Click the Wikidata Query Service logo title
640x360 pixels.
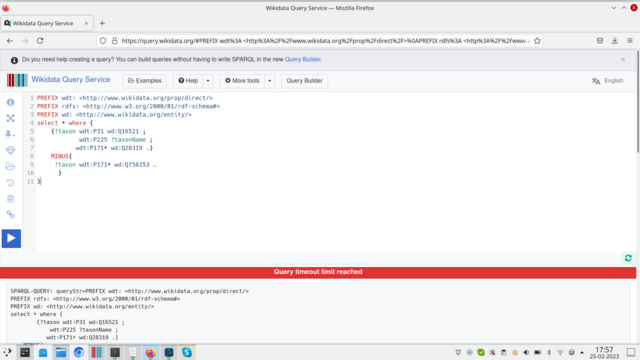tap(71, 80)
